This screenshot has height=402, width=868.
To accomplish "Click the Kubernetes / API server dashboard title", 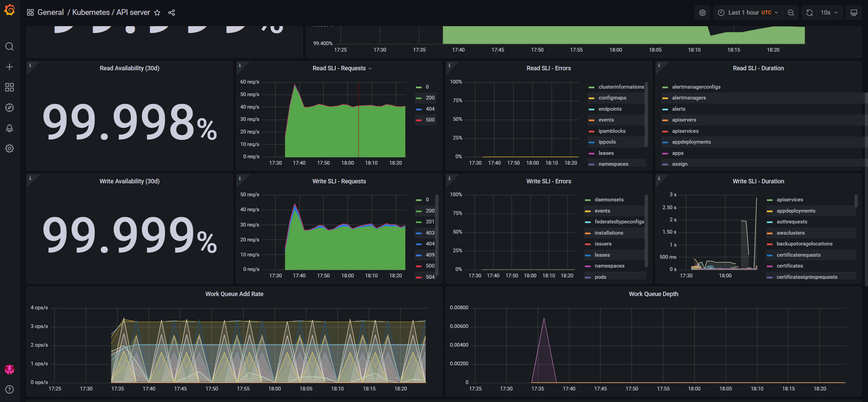I will point(111,13).
